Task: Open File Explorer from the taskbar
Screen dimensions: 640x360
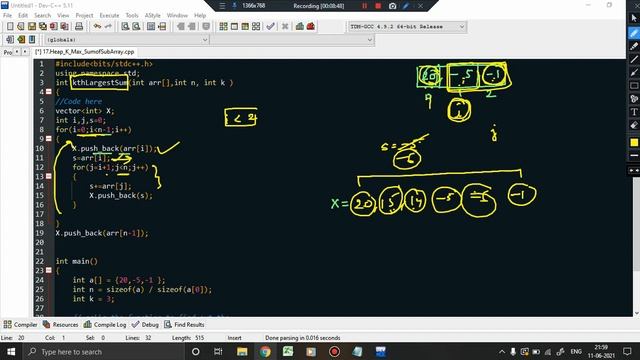Action: click(x=242, y=351)
